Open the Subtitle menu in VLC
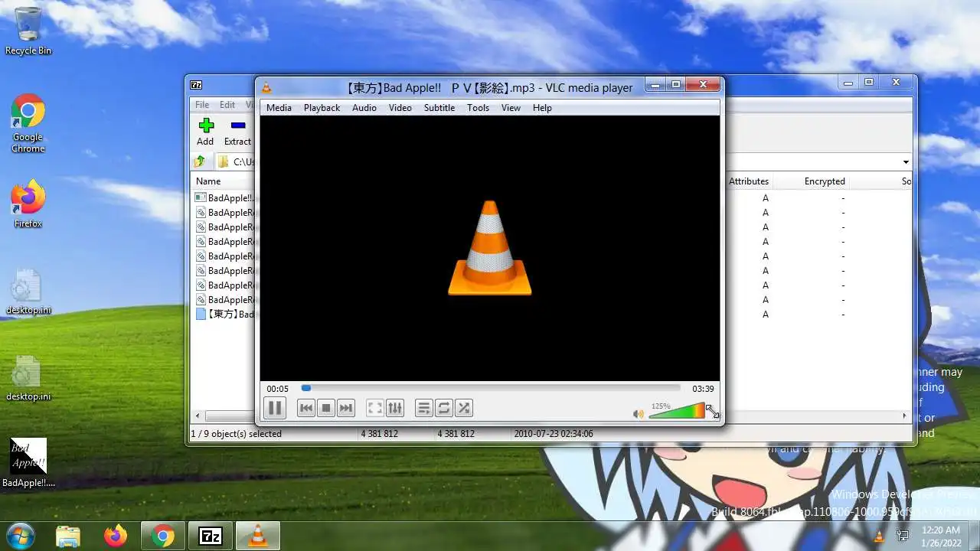 [439, 108]
